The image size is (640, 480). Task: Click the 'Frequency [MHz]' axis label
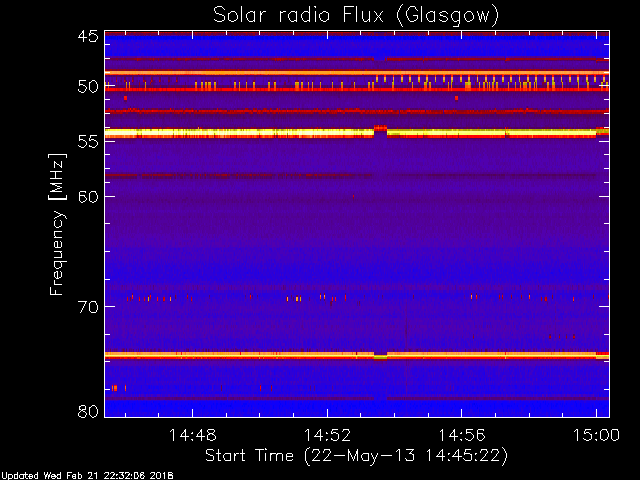[57, 224]
